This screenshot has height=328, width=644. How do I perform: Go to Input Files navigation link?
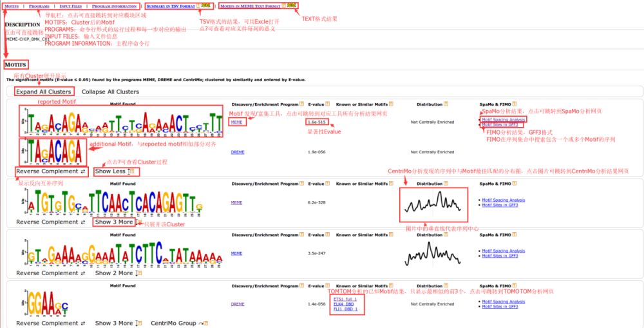pyautogui.click(x=71, y=6)
